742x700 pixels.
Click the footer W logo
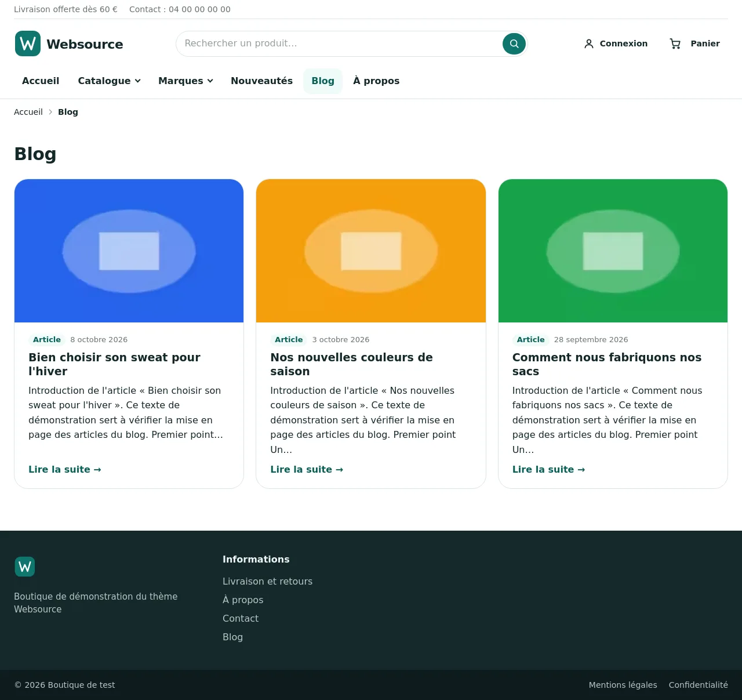coord(25,567)
